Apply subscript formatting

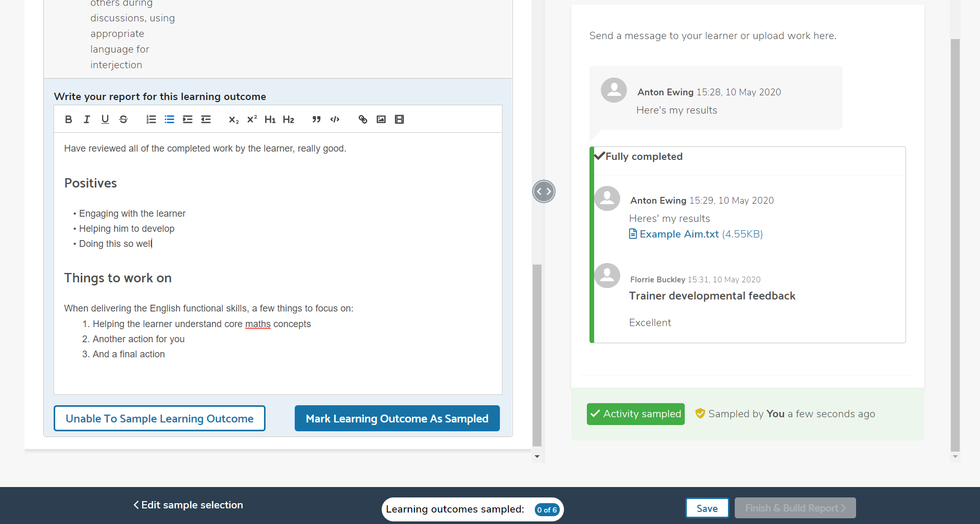tap(234, 119)
